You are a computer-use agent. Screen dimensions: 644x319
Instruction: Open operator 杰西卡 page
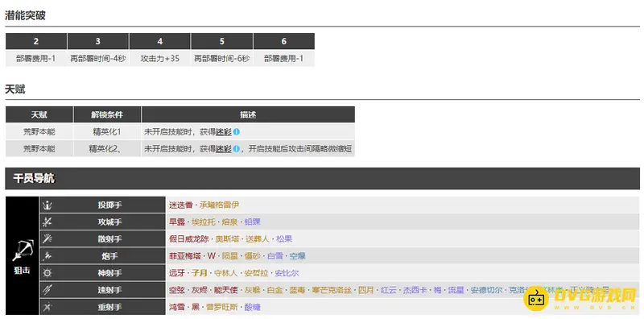click(x=415, y=290)
